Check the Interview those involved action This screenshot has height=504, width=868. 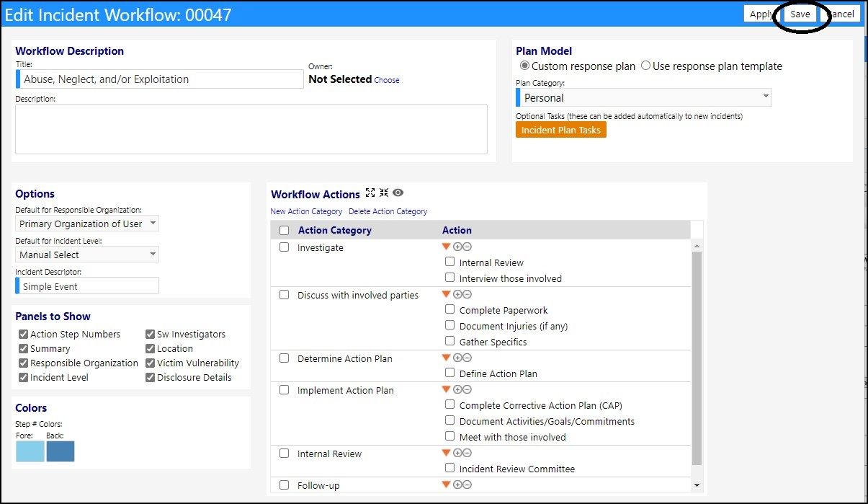coord(449,278)
